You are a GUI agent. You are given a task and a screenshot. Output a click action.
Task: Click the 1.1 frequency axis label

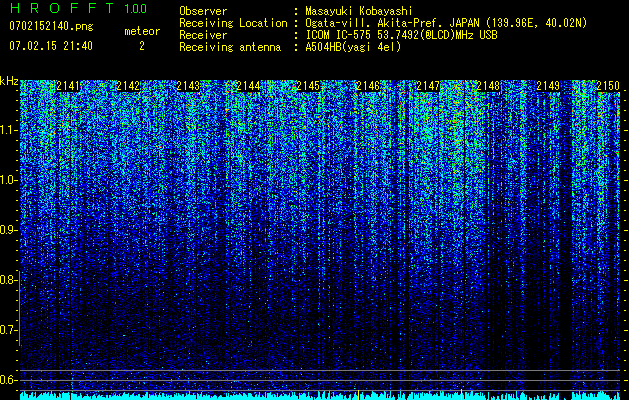pyautogui.click(x=8, y=130)
